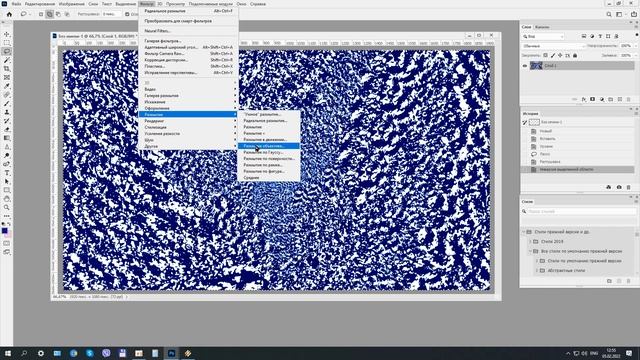Select the Dodge tool

coord(7,156)
